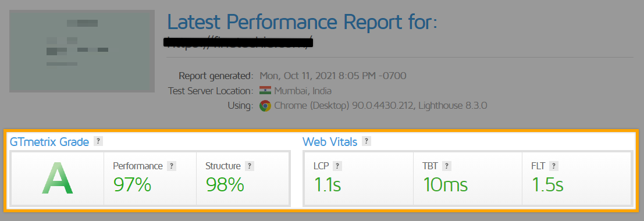Show help for the Structure score

(250, 166)
